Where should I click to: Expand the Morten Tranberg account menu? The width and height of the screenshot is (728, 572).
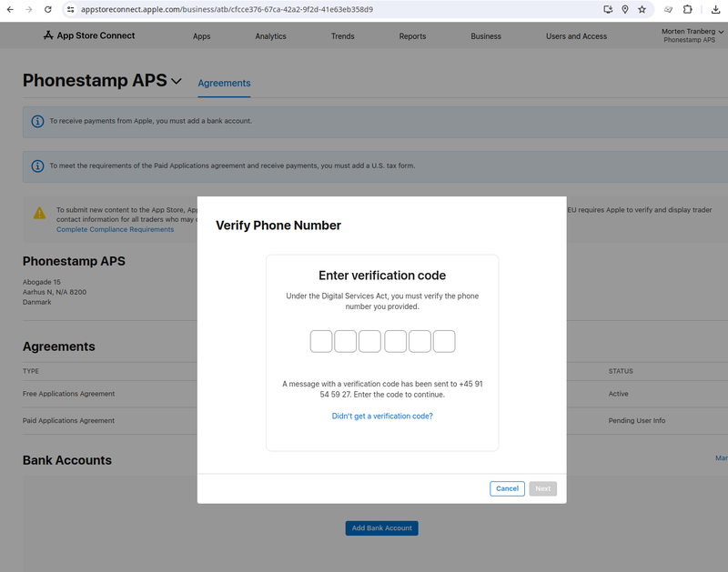tap(693, 35)
